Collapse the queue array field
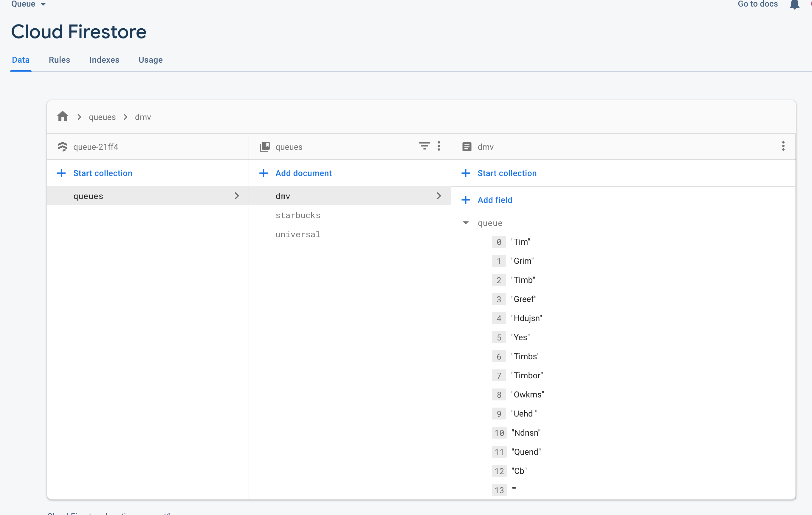Screen dimensions: 812x515 (466, 223)
